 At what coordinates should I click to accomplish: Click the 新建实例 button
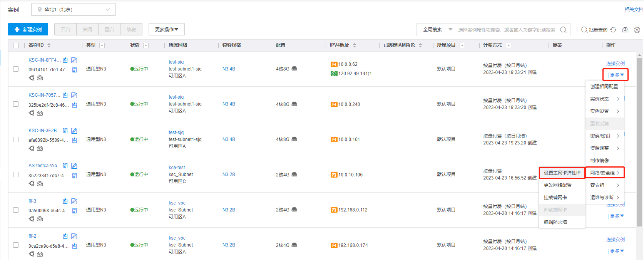point(28,29)
